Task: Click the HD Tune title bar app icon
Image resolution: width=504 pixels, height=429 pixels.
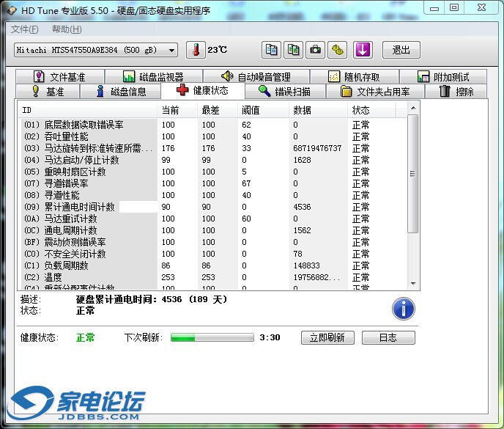Action: (x=12, y=10)
